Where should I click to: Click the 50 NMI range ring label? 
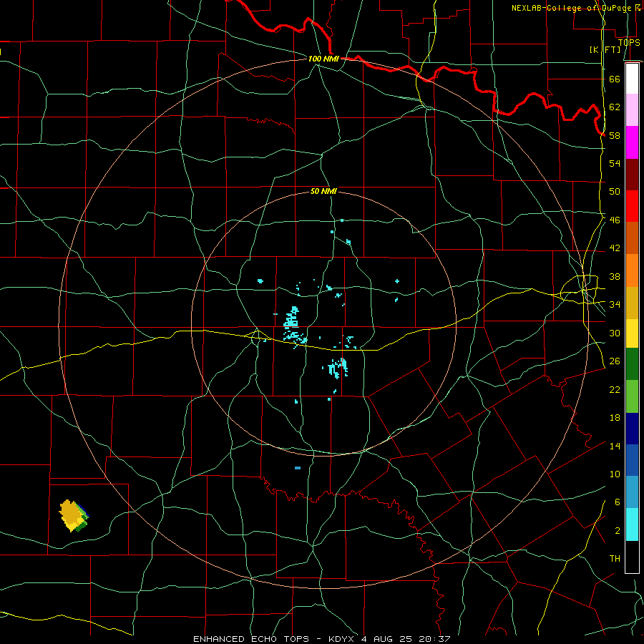[323, 191]
